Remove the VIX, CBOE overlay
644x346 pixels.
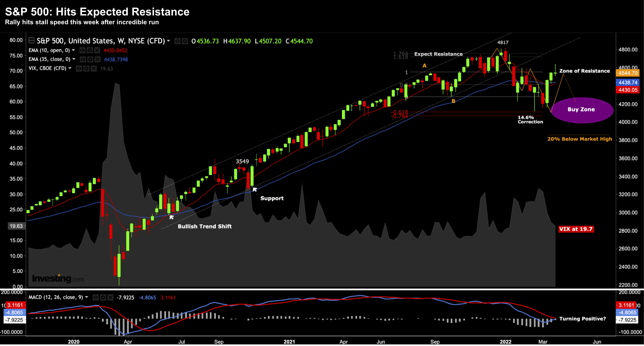(94, 69)
